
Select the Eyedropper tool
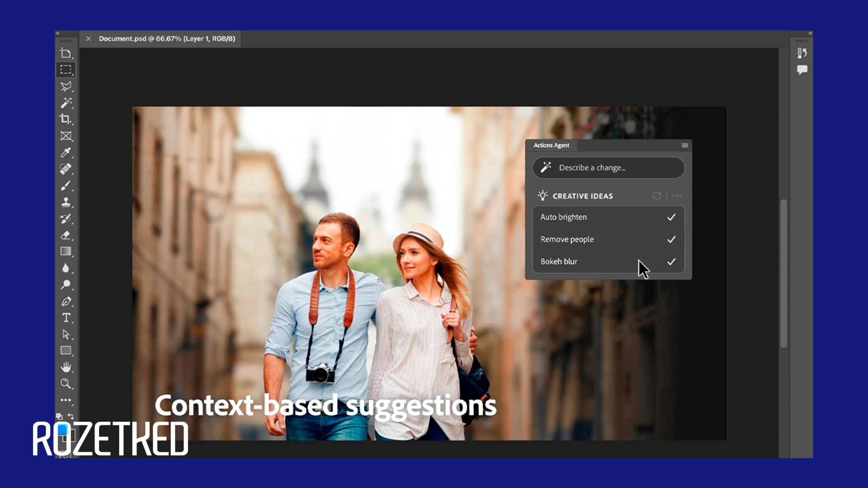click(66, 152)
